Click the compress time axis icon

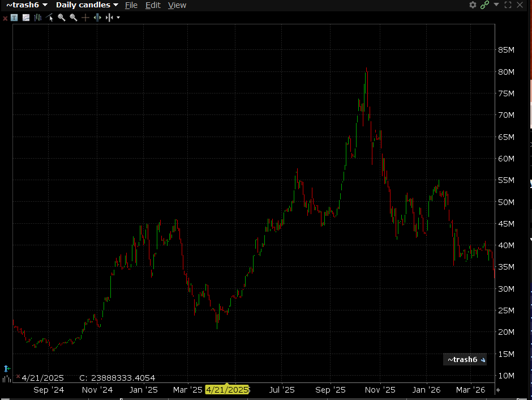[x=109, y=18]
